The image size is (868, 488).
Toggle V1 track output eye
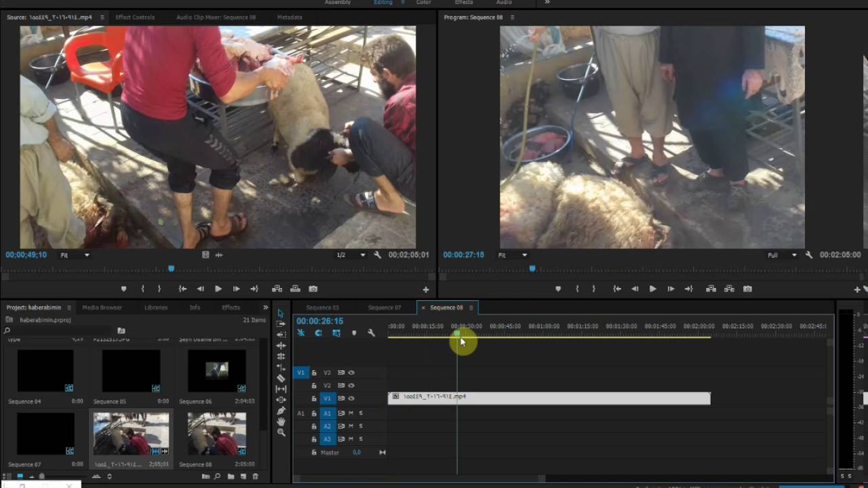coord(351,398)
